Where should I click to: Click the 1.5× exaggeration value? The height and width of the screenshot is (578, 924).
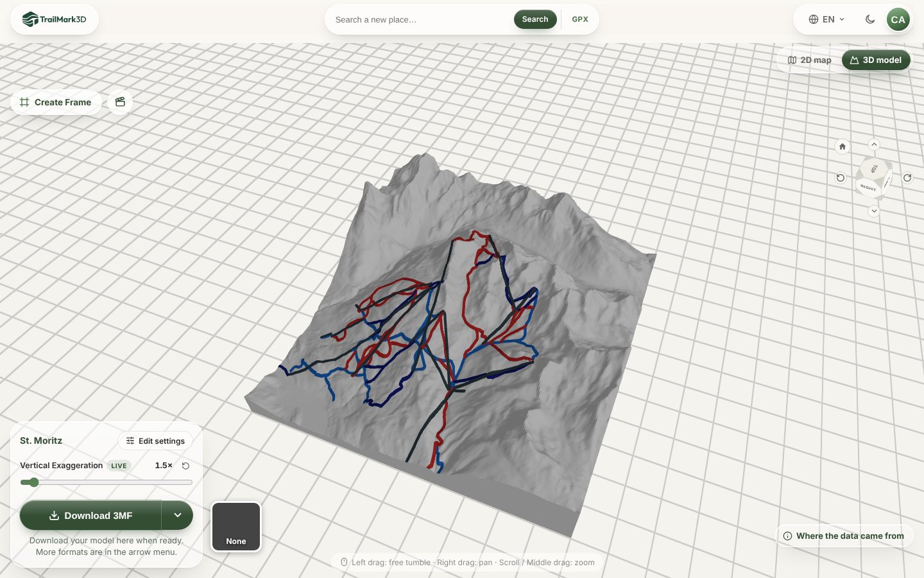[x=164, y=466]
